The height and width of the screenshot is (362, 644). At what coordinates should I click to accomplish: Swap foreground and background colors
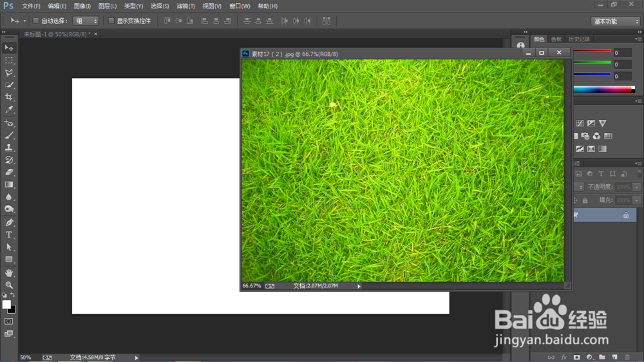[13, 295]
